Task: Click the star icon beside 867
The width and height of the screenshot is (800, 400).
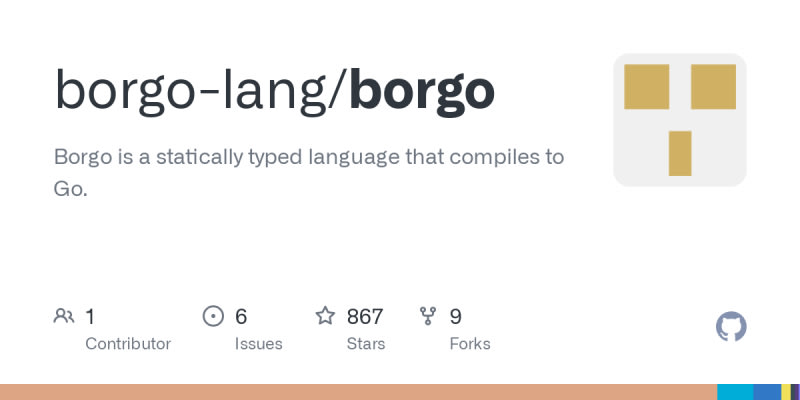Action: 325,316
